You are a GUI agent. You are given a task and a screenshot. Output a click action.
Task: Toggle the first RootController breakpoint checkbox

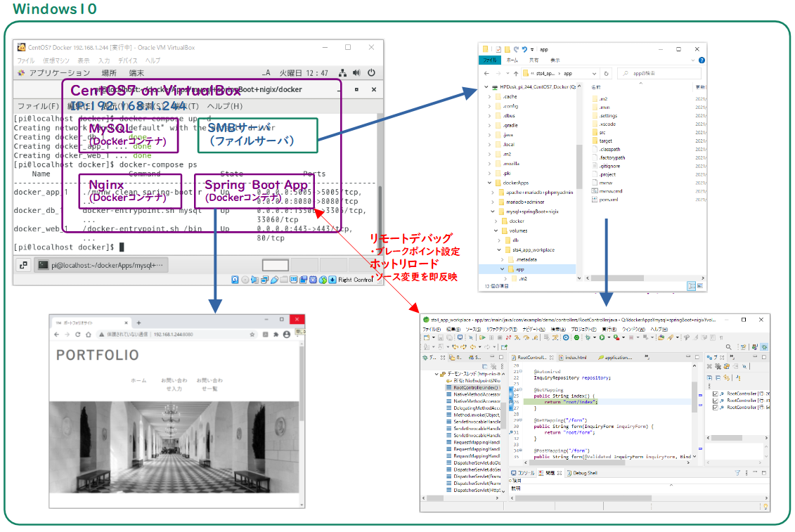716,394
